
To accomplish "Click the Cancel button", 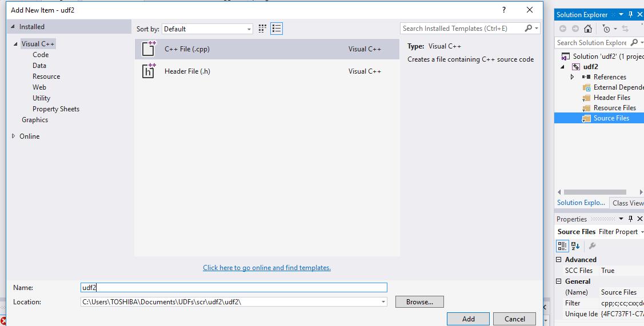I will click(515, 319).
